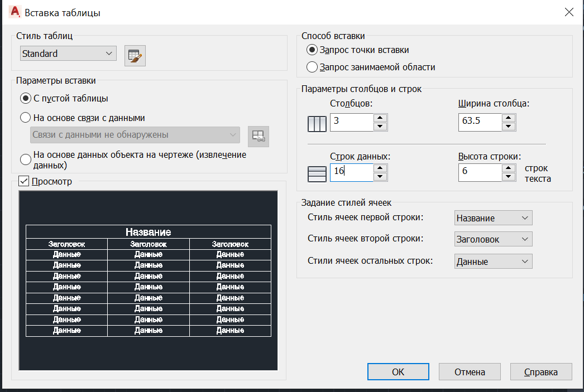This screenshot has width=584, height=392.
Task: Decrease Столбцов count with down arrow
Action: 380,127
